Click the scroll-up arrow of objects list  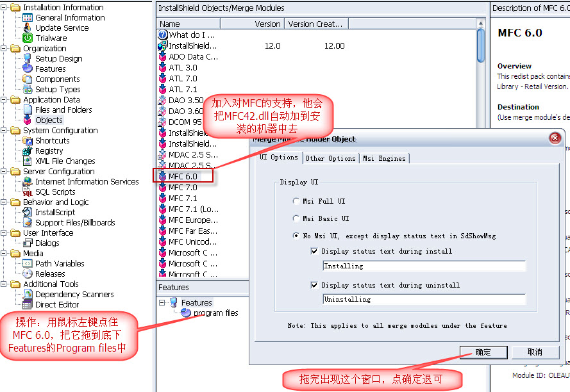tap(481, 24)
